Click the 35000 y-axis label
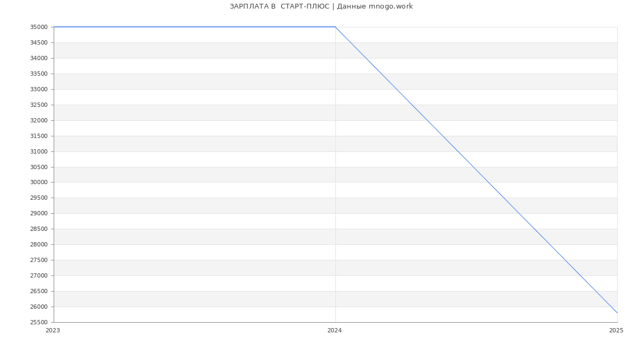Viewport: 644px width, 349px height. click(39, 27)
